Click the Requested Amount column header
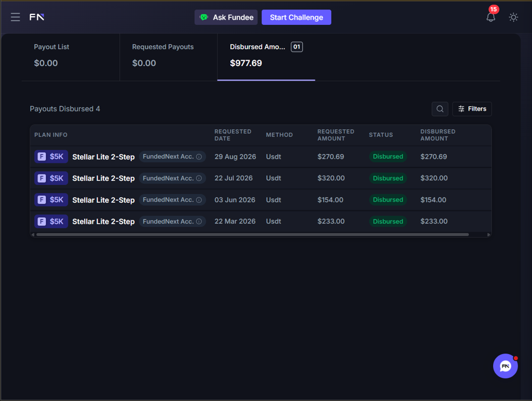532x401 pixels. pyautogui.click(x=335, y=135)
